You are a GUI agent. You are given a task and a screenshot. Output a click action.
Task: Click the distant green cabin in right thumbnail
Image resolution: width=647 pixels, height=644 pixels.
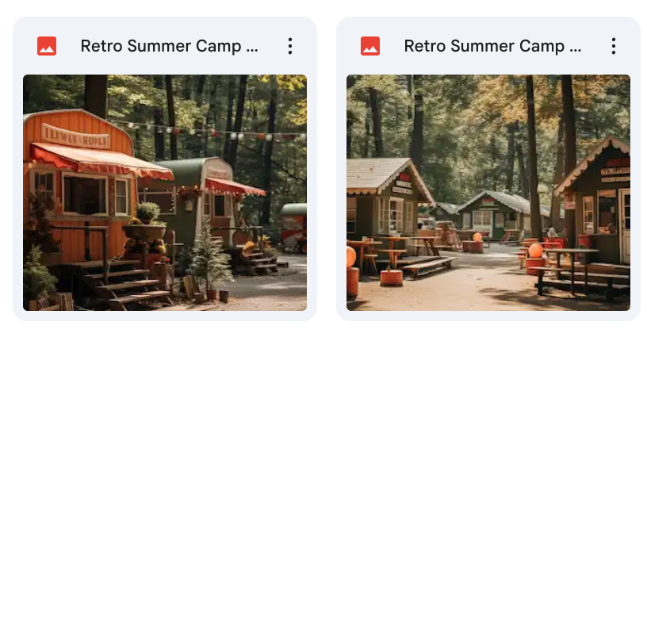coord(495,215)
